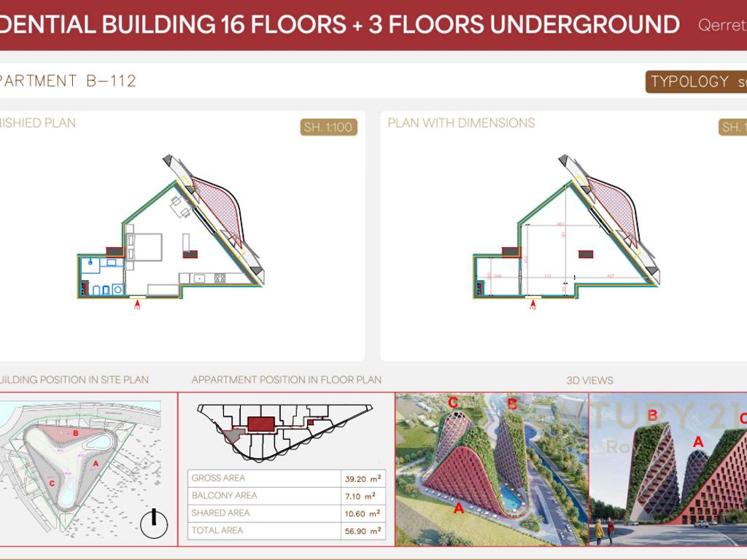Click the red core block in the floor plan

point(260,424)
